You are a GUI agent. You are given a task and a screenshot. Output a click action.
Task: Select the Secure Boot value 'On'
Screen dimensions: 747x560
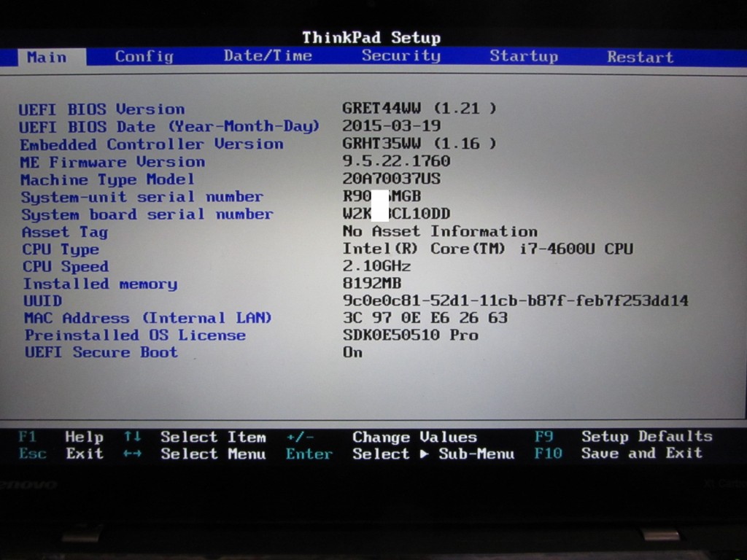352,352
